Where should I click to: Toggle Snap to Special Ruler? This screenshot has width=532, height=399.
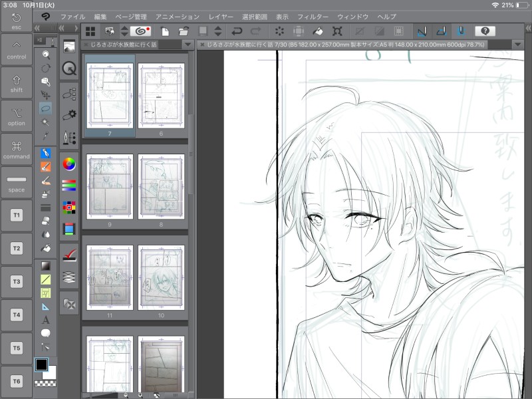(440, 31)
